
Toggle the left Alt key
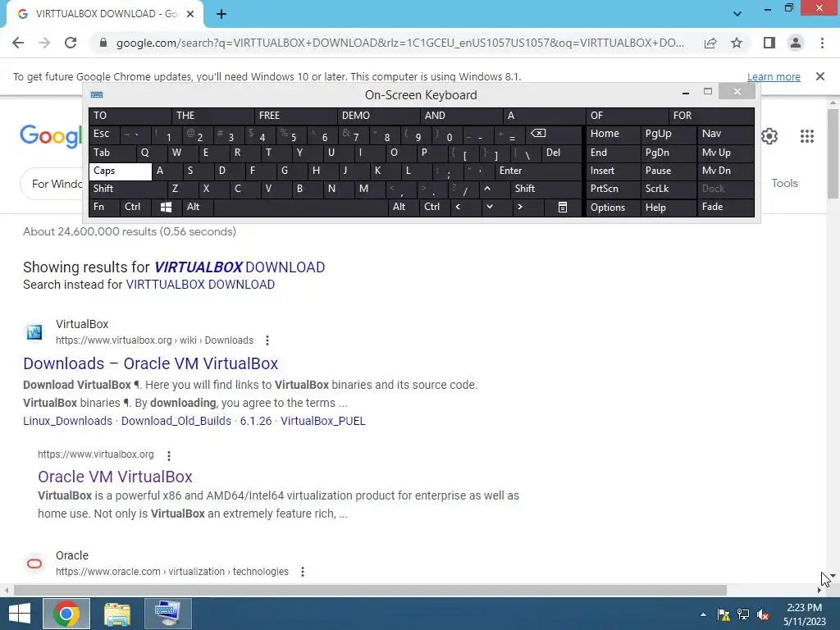pyautogui.click(x=197, y=208)
